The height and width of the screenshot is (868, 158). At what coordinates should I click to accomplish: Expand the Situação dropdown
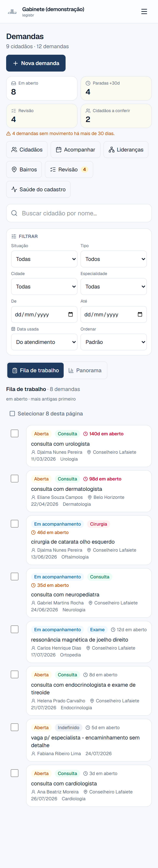tap(44, 259)
